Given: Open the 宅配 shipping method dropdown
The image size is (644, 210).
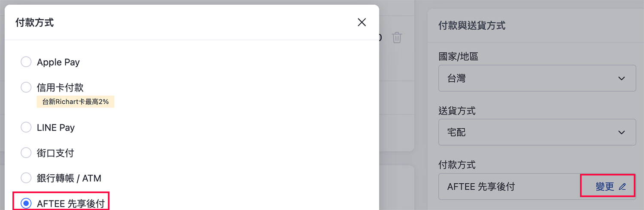Looking at the screenshot, I should coord(537,132).
